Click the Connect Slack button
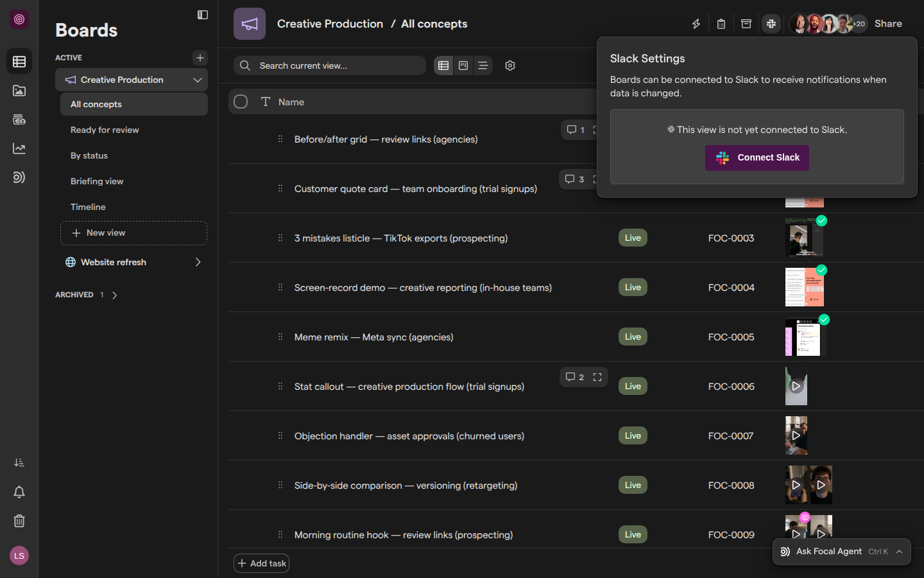The image size is (924, 578). tap(757, 157)
